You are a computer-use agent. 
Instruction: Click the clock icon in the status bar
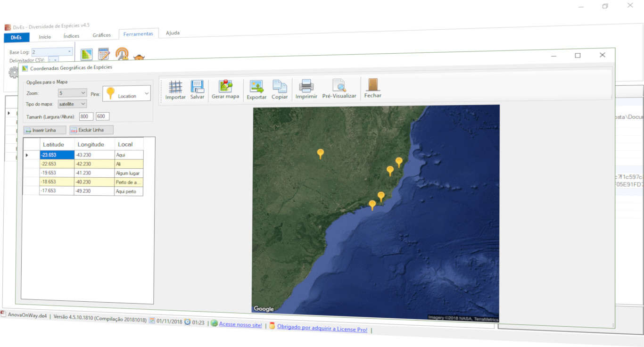tap(187, 322)
